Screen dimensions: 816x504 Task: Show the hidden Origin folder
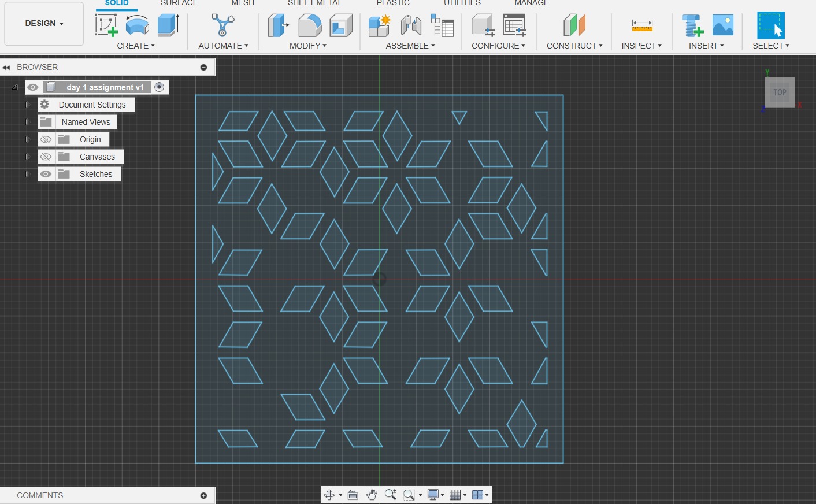[x=46, y=139]
